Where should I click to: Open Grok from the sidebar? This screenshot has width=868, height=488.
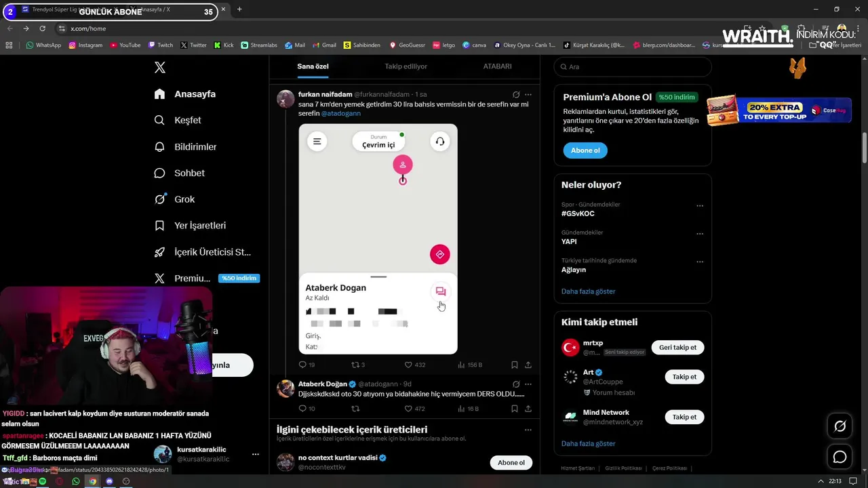pos(174,199)
